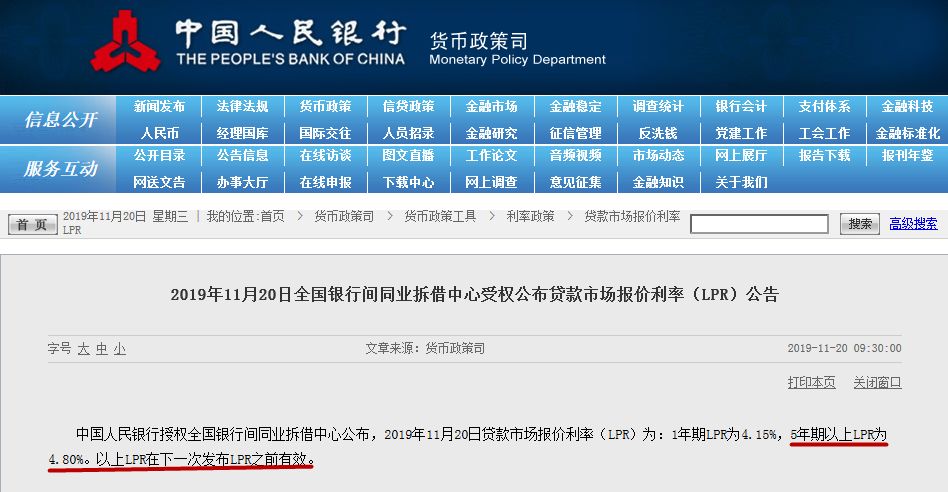
Task: Select 人员招录 in the navigation
Action: coord(408,133)
